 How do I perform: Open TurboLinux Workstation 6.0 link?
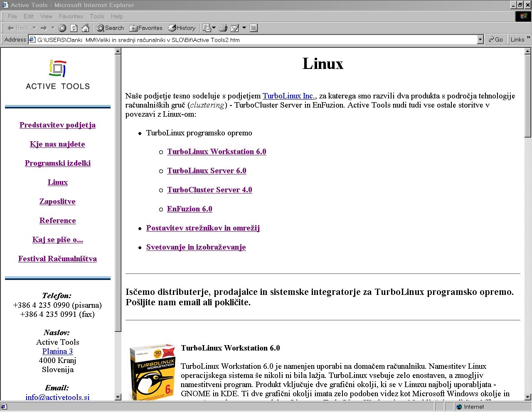coord(217,152)
